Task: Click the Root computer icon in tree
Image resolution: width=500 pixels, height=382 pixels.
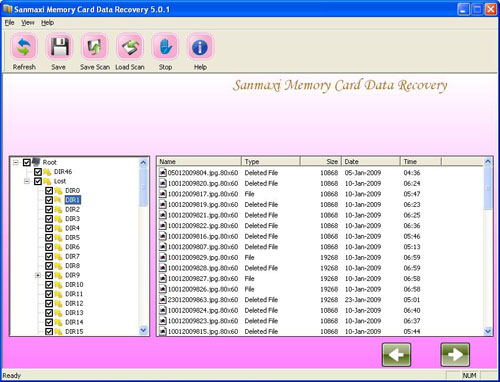Action: click(x=36, y=162)
